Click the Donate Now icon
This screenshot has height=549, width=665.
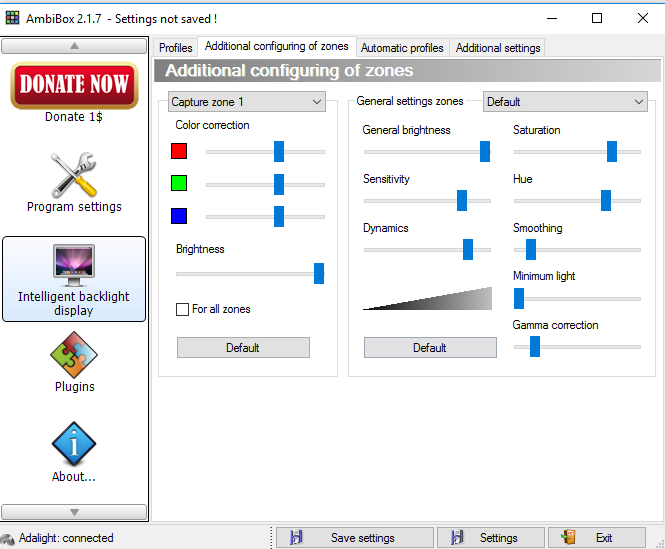click(74, 84)
